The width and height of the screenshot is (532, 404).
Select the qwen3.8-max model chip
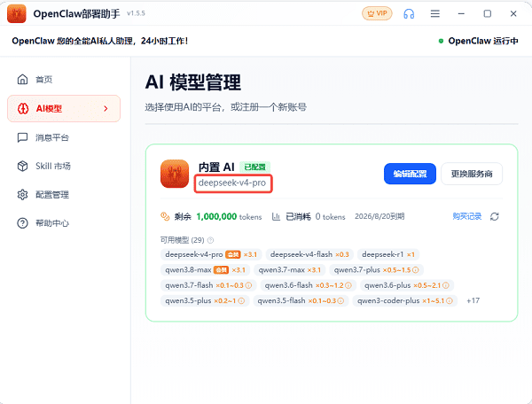tap(206, 270)
